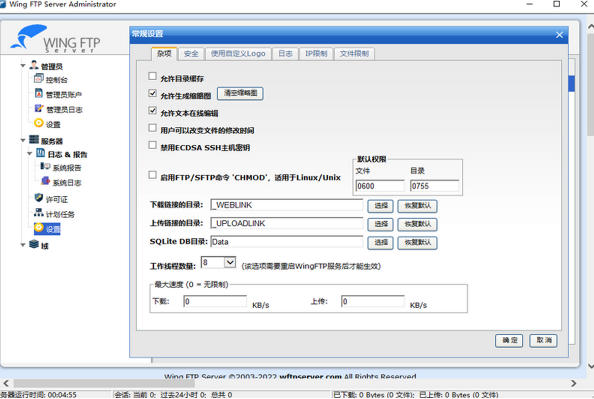Click status bar uptime text 00:04:55

coord(62,395)
